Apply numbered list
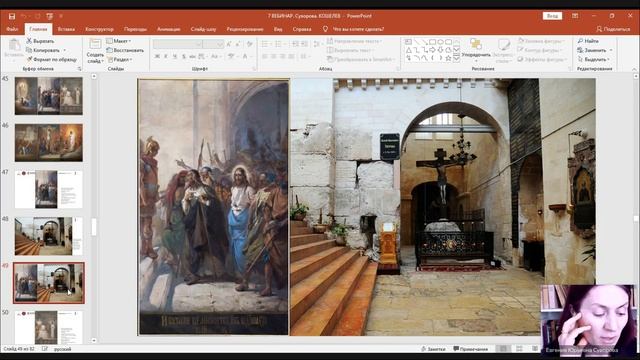The height and width of the screenshot is (360, 640). (x=279, y=44)
